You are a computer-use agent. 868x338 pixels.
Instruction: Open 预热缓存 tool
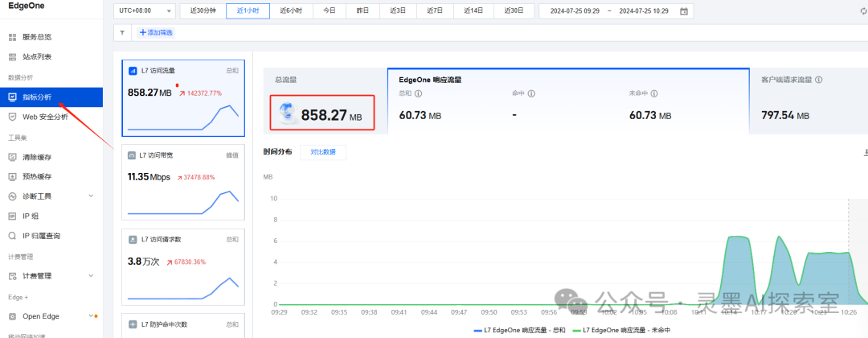click(37, 176)
